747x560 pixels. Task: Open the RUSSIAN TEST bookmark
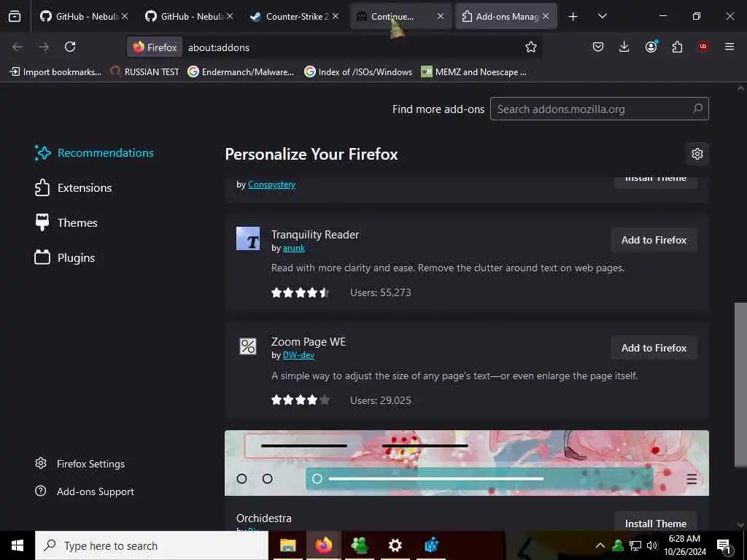(145, 72)
